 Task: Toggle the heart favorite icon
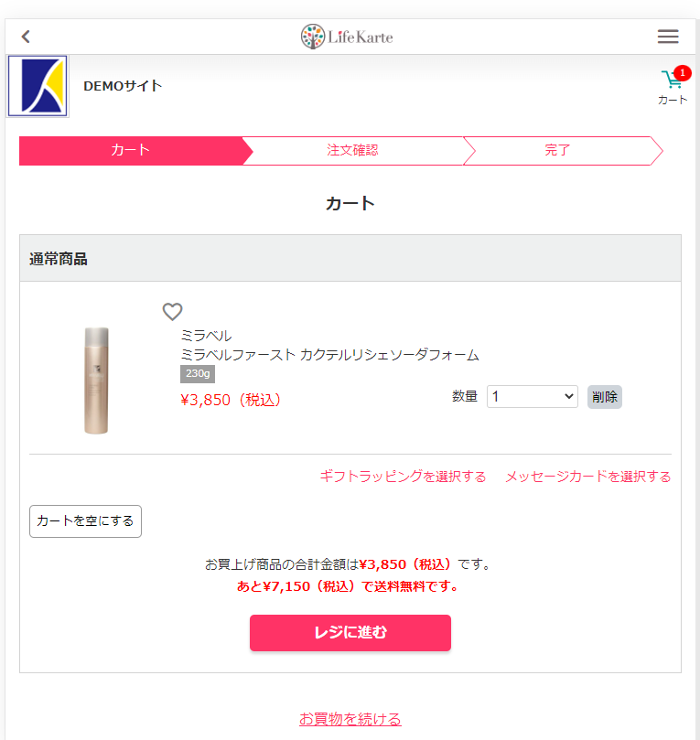point(172,312)
